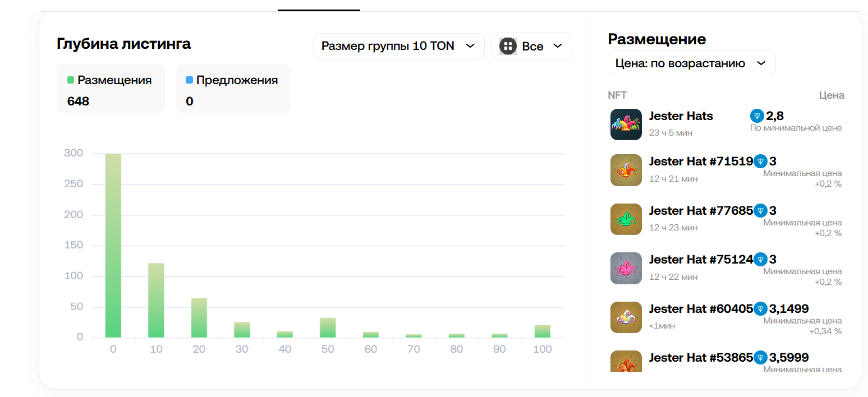Screen dimensions: 868x397
Task: Click TON icon beside price 3,1499
Action: coord(760,308)
